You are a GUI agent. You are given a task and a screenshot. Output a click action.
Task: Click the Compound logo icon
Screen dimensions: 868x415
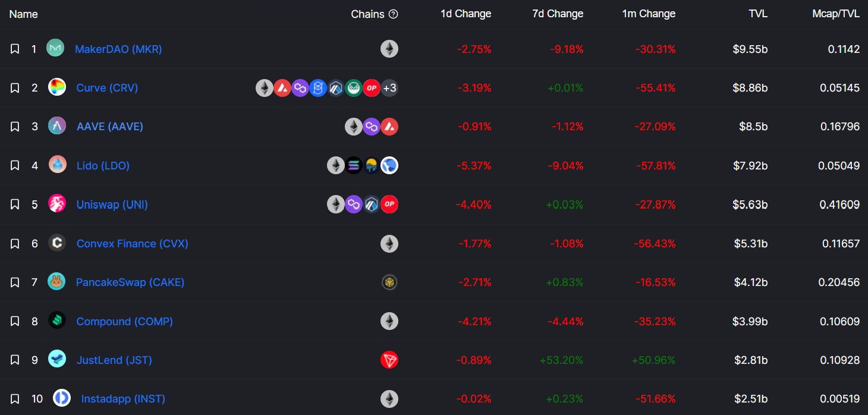57,321
